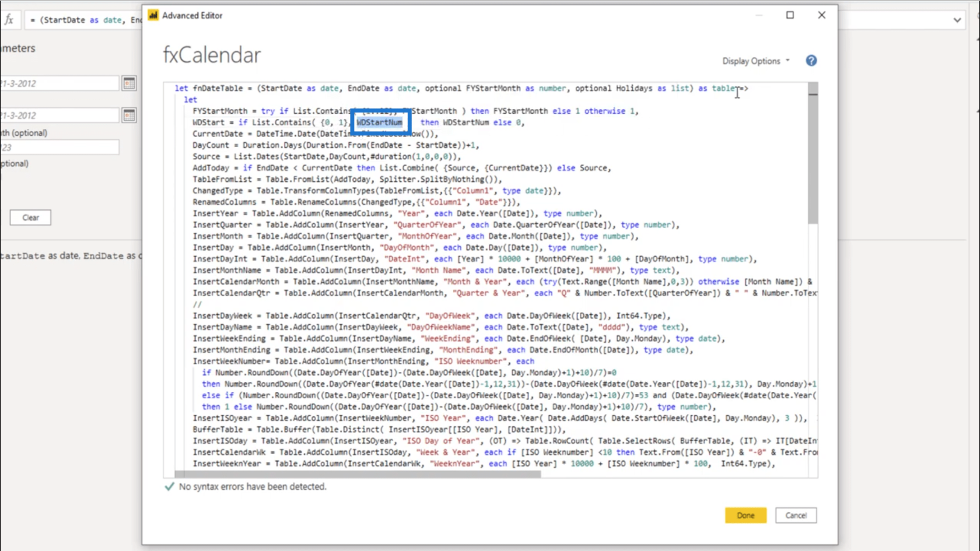Click the highlighted WDStartNum text
Viewport: 980px width, 551px height.
coord(379,122)
